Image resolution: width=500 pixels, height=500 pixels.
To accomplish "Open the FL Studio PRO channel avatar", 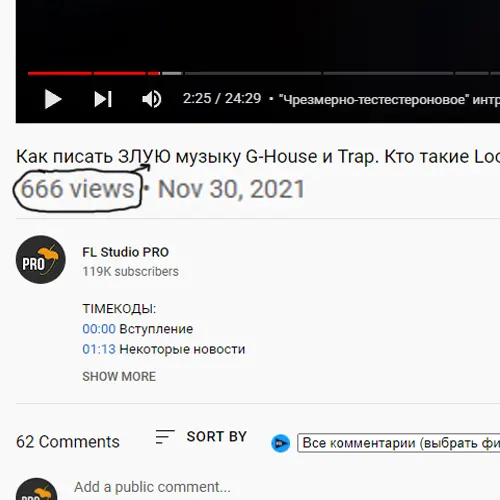I will coord(41,259).
